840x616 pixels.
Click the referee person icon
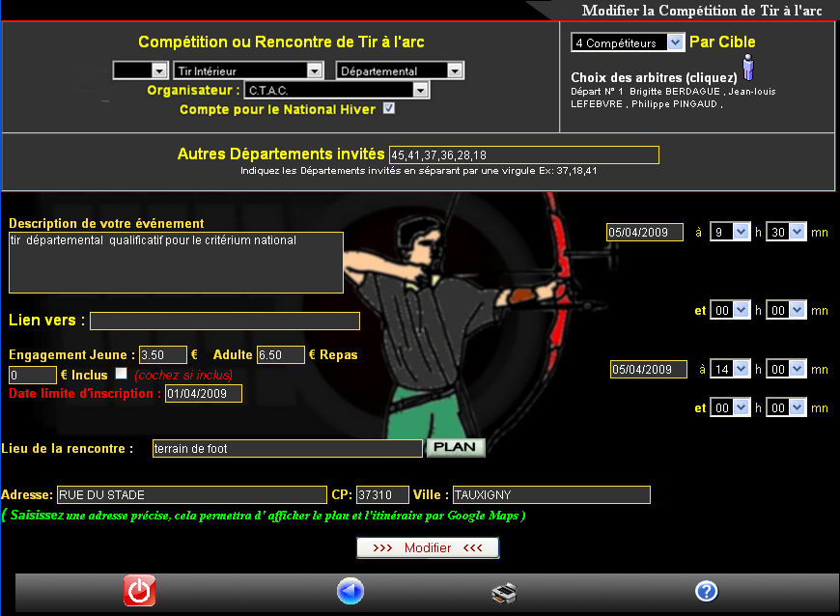pyautogui.click(x=748, y=70)
